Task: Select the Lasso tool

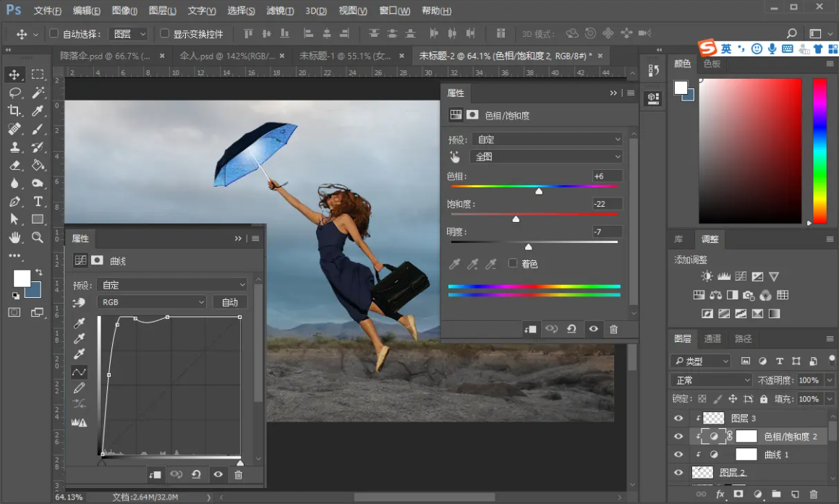Action: [14, 93]
